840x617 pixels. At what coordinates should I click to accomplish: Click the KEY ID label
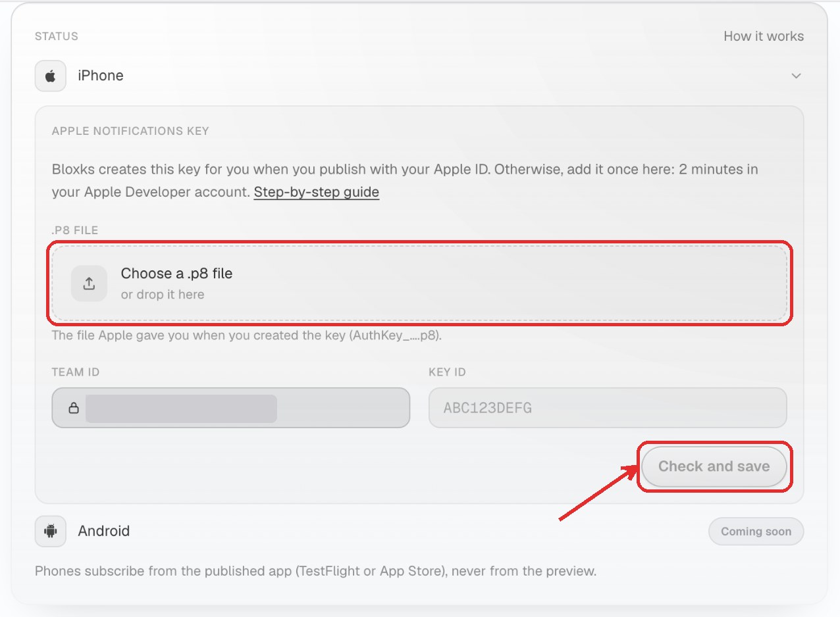[x=447, y=372]
